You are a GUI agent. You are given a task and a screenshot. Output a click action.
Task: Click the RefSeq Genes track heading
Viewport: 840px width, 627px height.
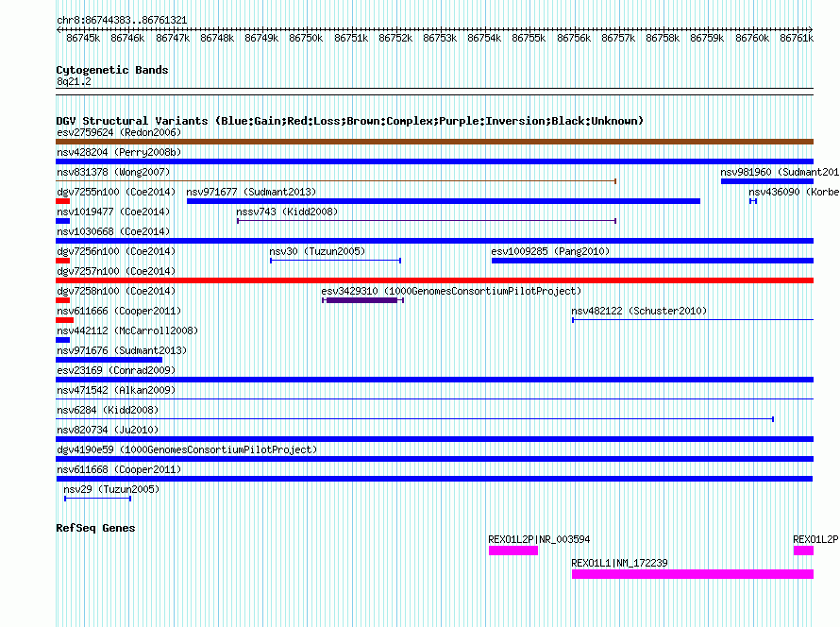(95, 528)
